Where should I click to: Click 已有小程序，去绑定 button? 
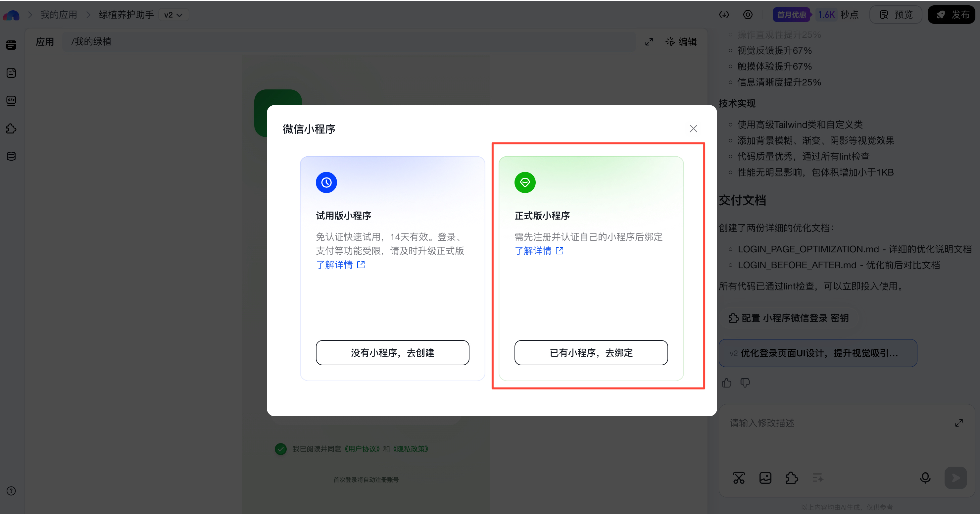[x=591, y=353]
